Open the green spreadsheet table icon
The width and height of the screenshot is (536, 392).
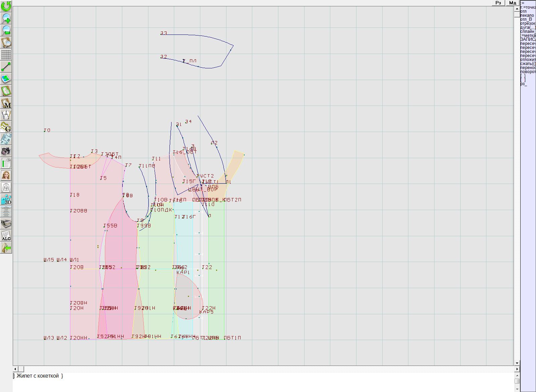pos(6,163)
